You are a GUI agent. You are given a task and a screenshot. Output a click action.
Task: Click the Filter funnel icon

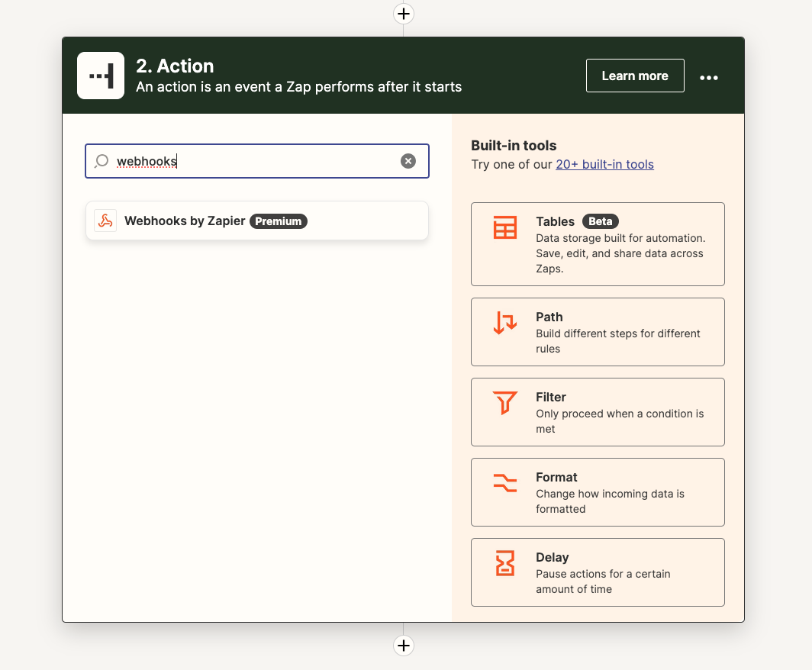505,403
